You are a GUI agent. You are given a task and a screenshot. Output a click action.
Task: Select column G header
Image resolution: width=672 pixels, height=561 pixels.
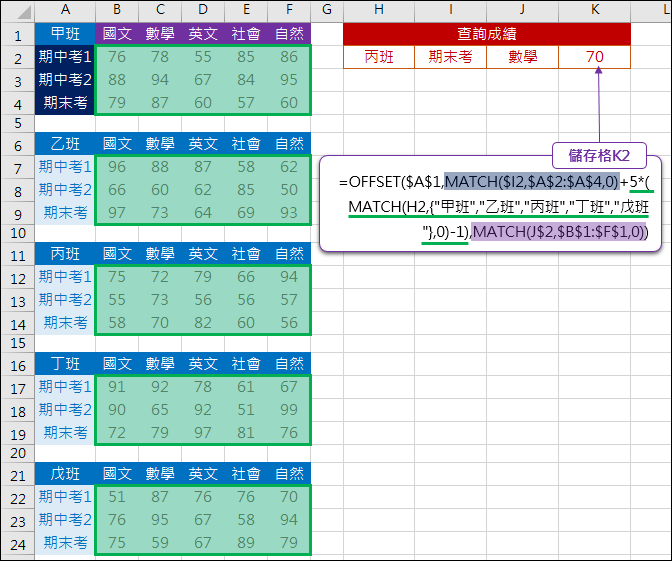(x=327, y=9)
